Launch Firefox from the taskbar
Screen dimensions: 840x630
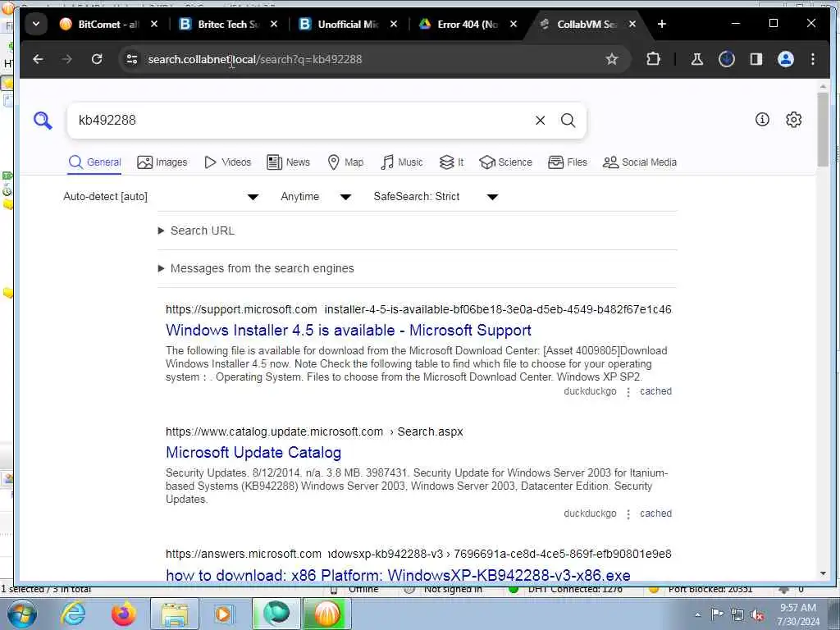(123, 614)
